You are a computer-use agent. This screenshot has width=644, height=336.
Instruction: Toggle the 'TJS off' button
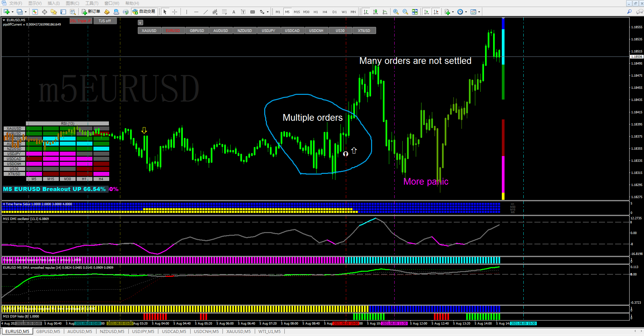(105, 21)
